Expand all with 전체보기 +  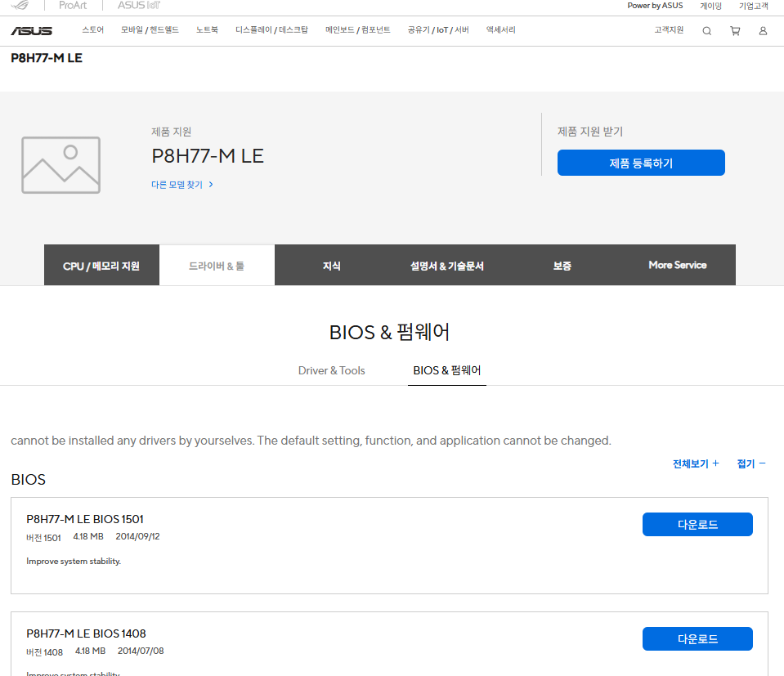(696, 463)
